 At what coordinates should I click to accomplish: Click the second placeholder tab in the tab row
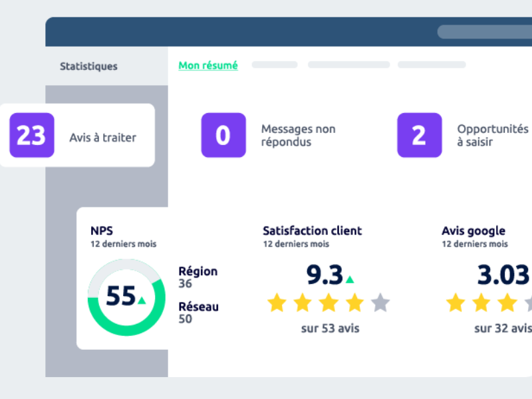point(348,65)
